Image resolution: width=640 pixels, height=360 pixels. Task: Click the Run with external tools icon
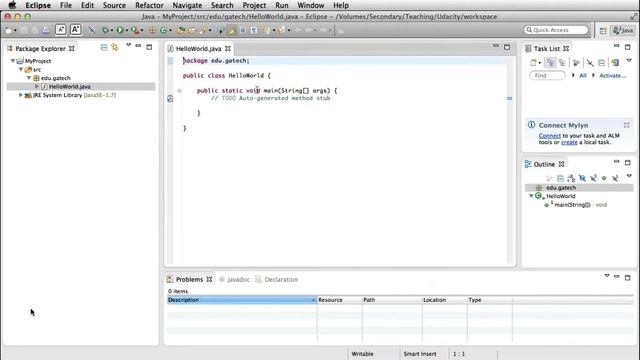pyautogui.click(x=135, y=30)
